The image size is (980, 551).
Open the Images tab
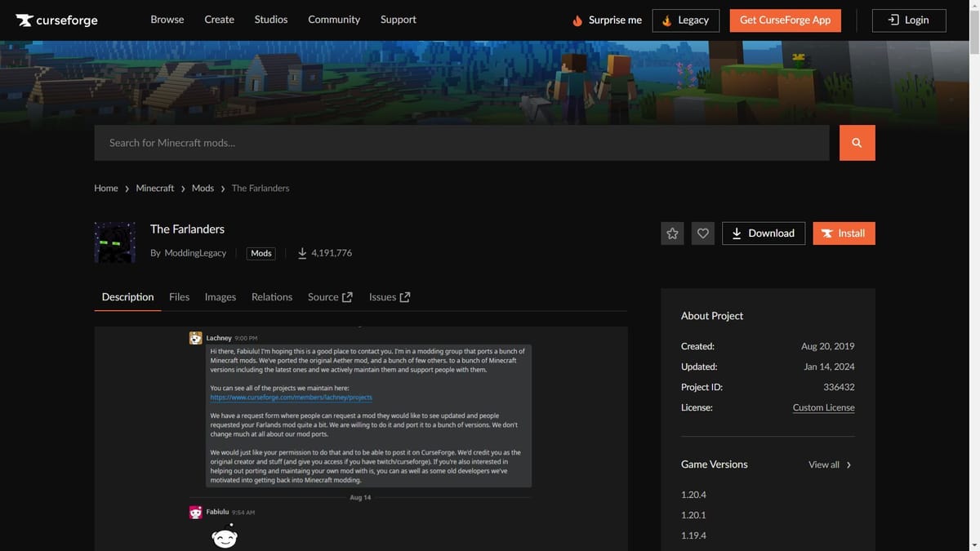220,297
